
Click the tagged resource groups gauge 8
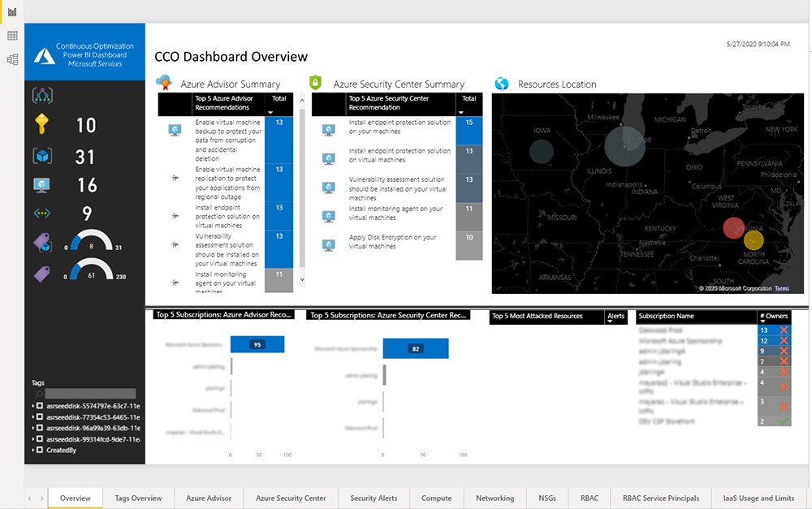(x=92, y=240)
